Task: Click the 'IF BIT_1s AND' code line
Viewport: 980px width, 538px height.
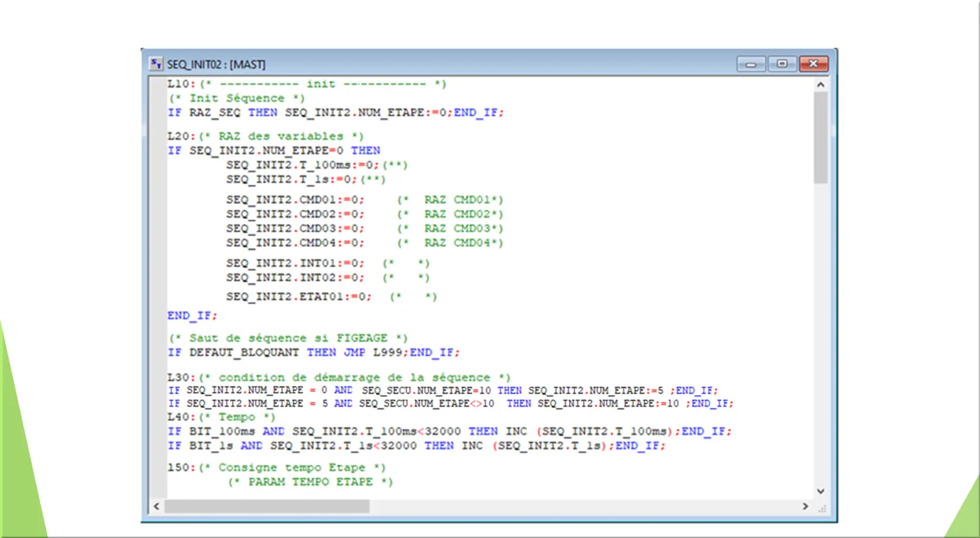Action: pos(417,446)
